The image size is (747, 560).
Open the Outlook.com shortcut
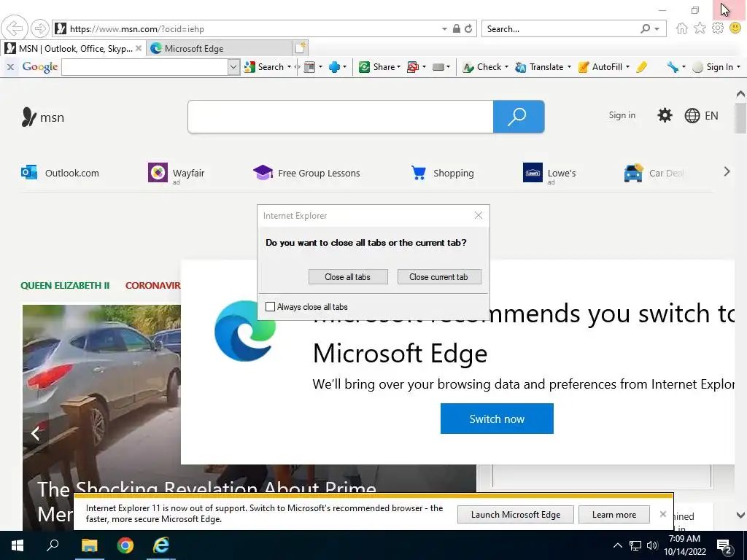pos(60,173)
